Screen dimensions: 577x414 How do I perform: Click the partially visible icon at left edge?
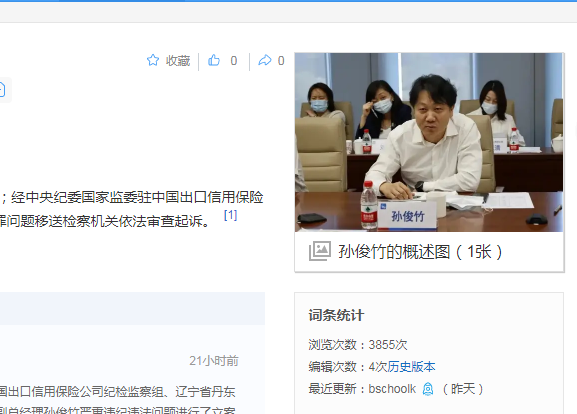click(3, 90)
